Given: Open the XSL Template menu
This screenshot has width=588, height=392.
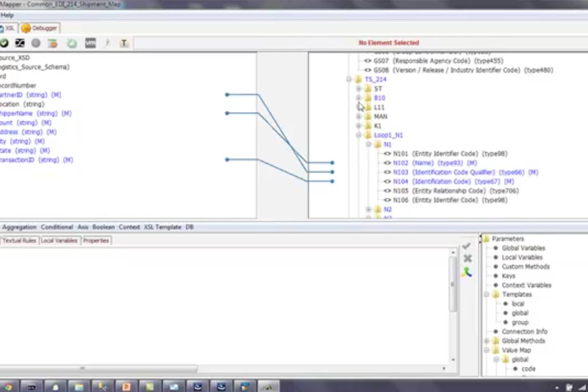Looking at the screenshot, I should tap(162, 227).
